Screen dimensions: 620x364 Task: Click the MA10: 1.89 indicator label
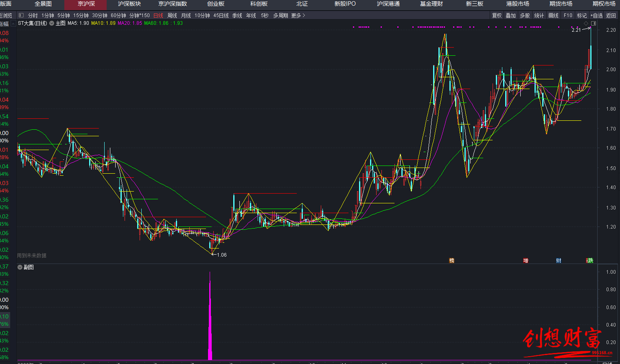click(x=103, y=23)
